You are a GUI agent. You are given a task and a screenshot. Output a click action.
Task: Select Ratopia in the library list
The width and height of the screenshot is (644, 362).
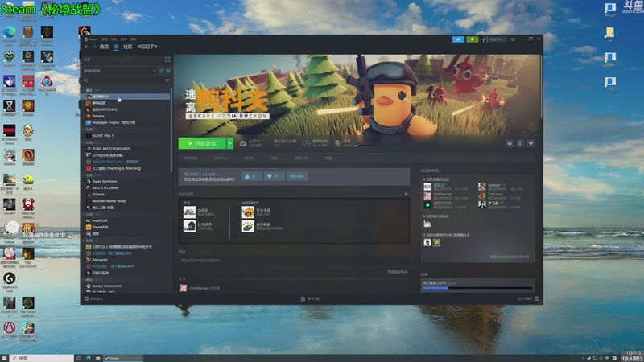tap(126, 116)
